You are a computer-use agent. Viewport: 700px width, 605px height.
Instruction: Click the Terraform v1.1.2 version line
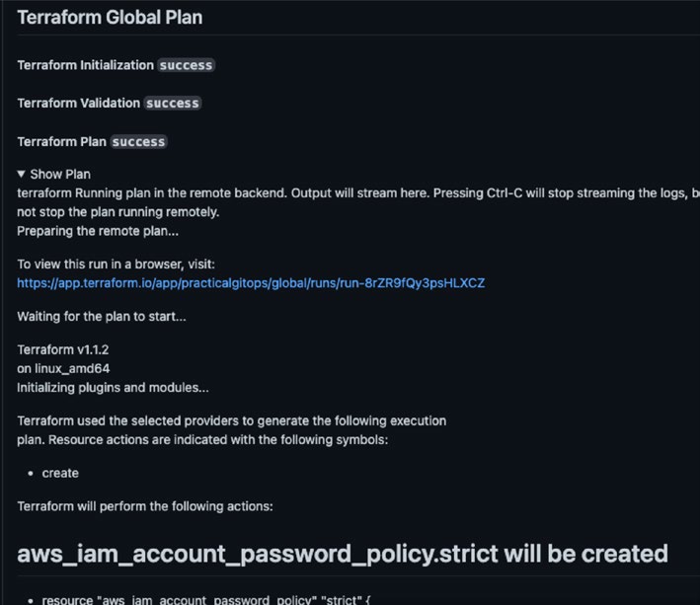pyautogui.click(x=63, y=349)
